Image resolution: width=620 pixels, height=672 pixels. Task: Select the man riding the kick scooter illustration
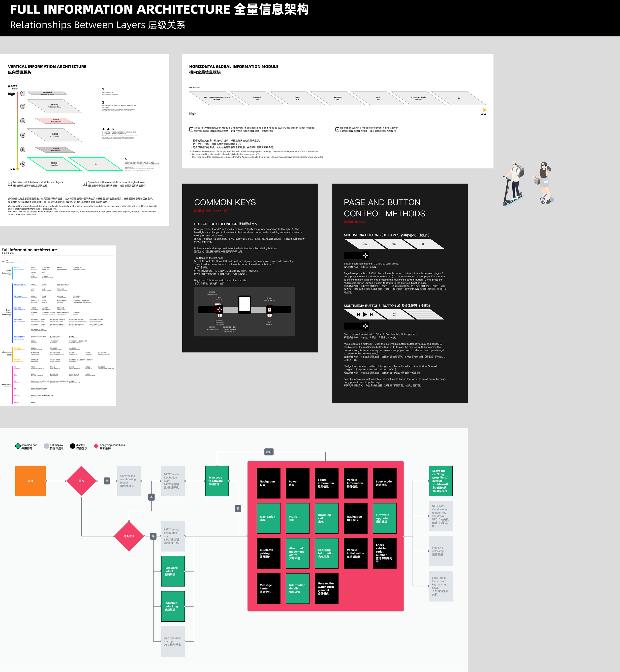[x=513, y=184]
